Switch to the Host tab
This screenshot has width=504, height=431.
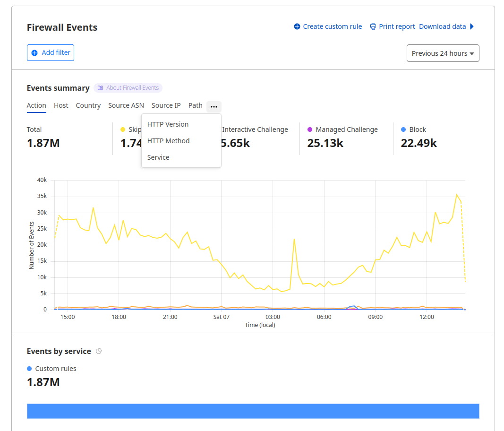[x=61, y=105]
